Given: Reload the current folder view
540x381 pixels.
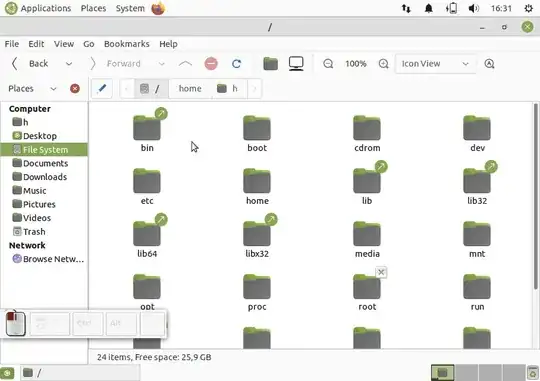Looking at the screenshot, I should 236,64.
